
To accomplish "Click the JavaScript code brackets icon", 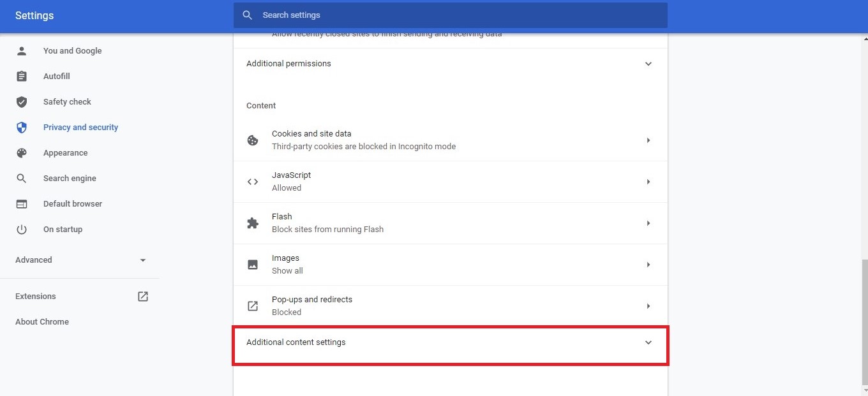I will (253, 181).
